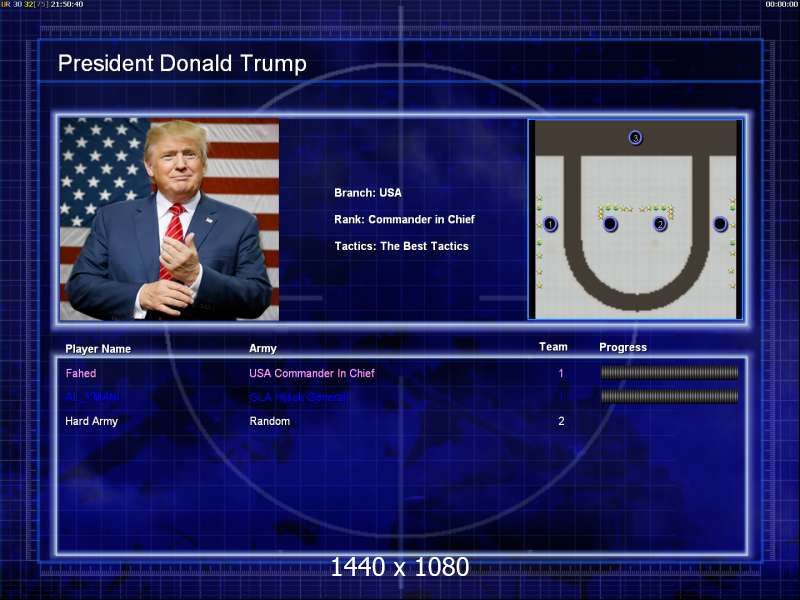Click the 'Progress' column header

(623, 347)
